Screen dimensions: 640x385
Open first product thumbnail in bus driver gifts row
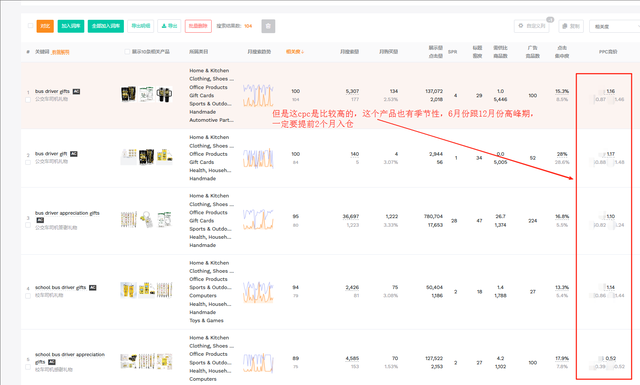point(129,94)
